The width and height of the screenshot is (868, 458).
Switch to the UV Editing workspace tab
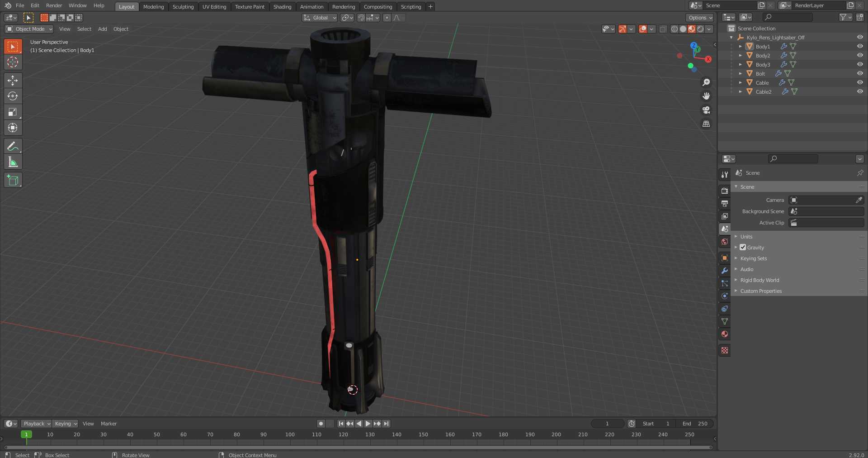click(214, 6)
